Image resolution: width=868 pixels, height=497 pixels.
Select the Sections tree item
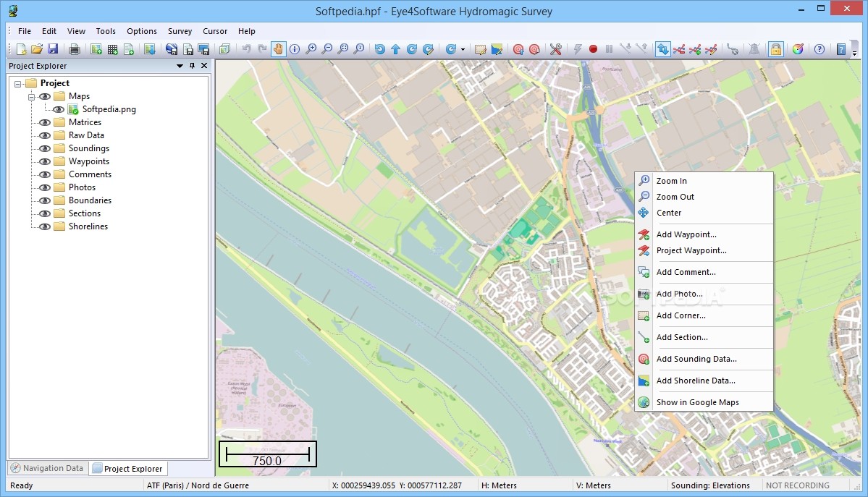85,213
